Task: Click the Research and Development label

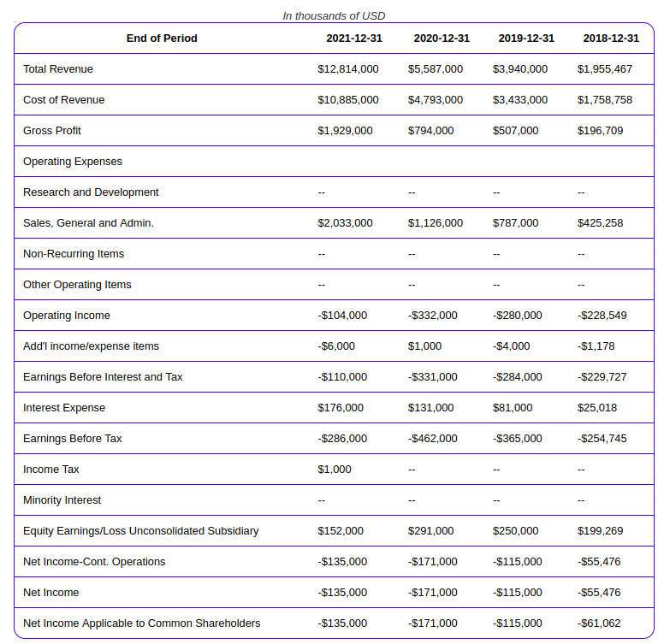Action: 91,192
